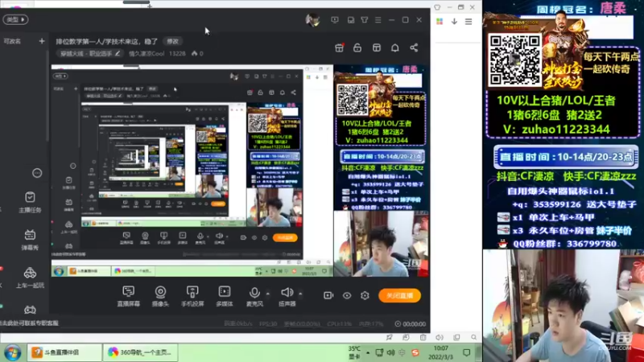This screenshot has width=644, height=362.
Task: Open system volume tray icon
Action: point(390,352)
